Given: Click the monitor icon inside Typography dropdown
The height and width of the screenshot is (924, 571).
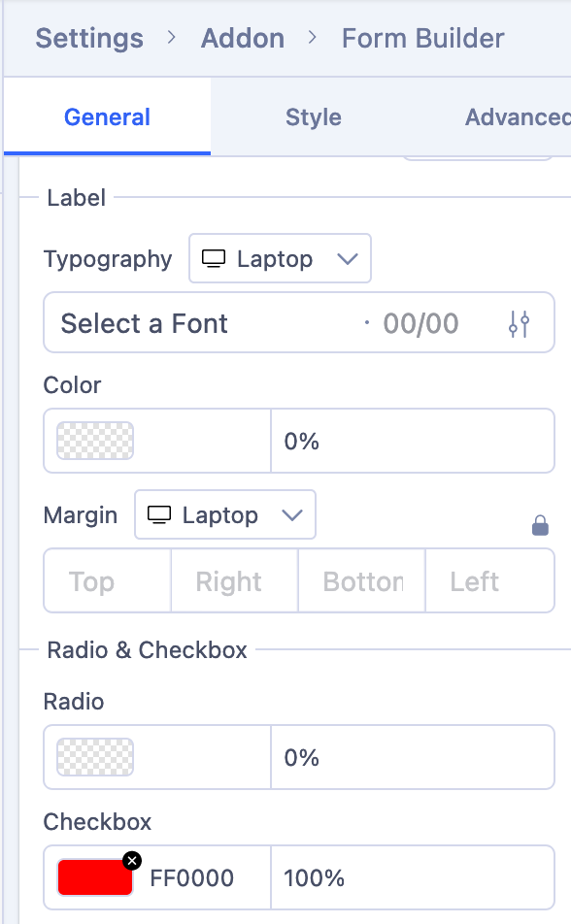Looking at the screenshot, I should pyautogui.click(x=216, y=257).
